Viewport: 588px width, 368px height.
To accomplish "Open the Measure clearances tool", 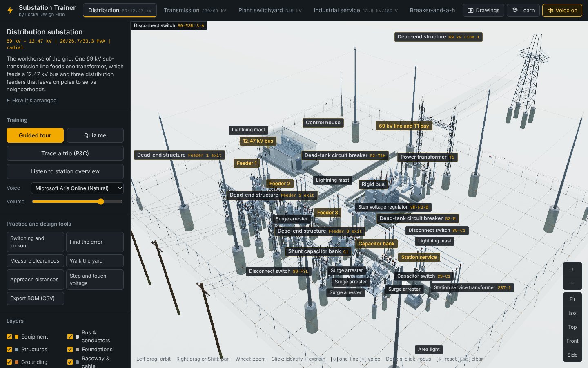I will click(x=35, y=261).
